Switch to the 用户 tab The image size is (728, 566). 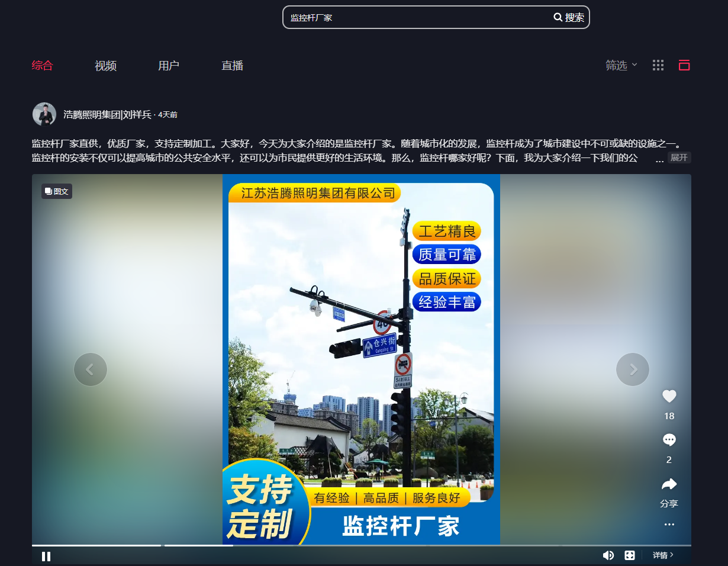[x=169, y=66]
